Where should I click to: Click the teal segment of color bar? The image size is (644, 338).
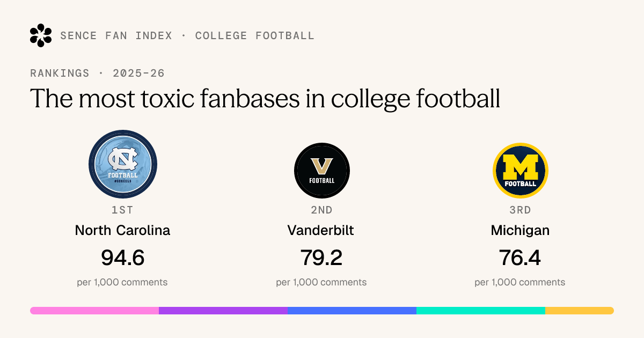click(x=481, y=311)
